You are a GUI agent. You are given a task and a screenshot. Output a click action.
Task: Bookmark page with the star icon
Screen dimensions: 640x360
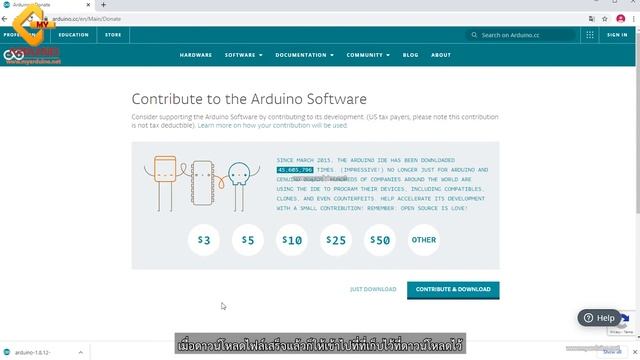[605, 19]
